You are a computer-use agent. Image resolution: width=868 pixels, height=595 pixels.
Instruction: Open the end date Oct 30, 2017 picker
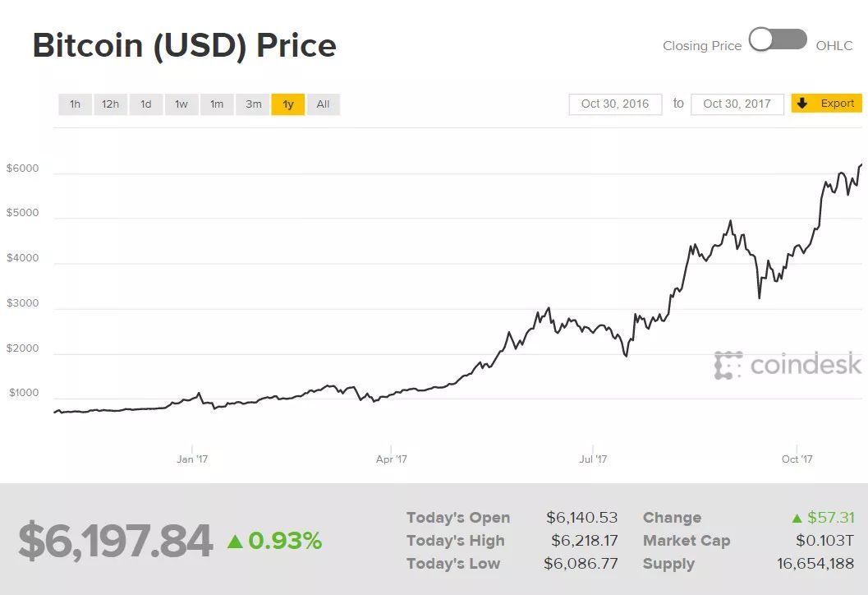pyautogui.click(x=737, y=104)
